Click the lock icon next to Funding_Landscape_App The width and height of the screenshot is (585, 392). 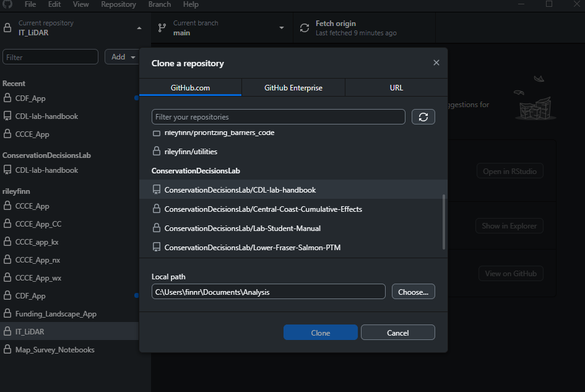(x=7, y=314)
